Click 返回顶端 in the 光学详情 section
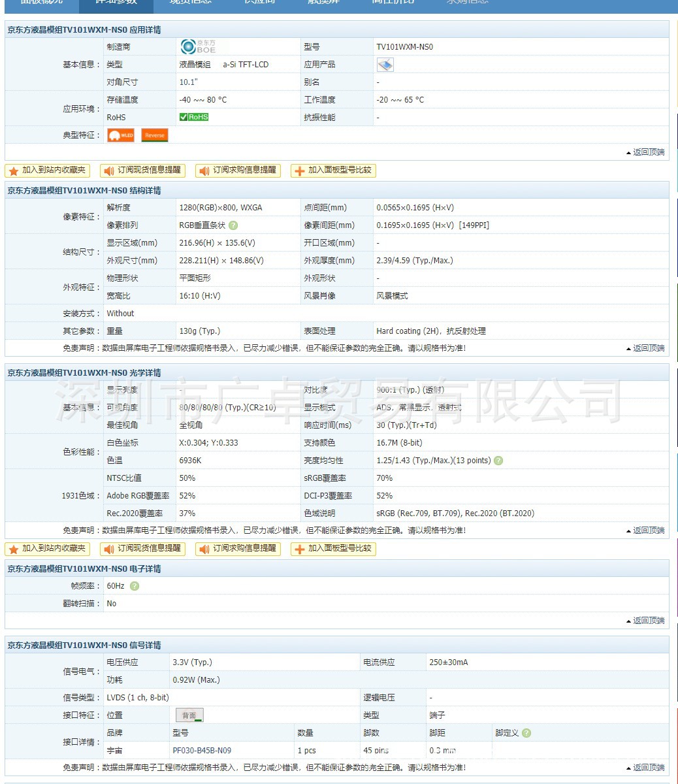The image size is (678, 784). 645,531
